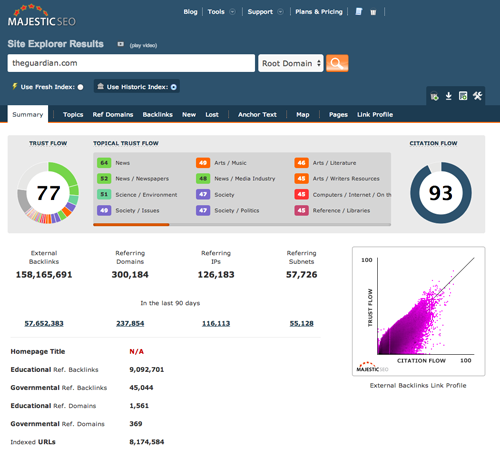Click the 9,092,701 educational backlinks value
The image size is (500, 449).
(147, 369)
